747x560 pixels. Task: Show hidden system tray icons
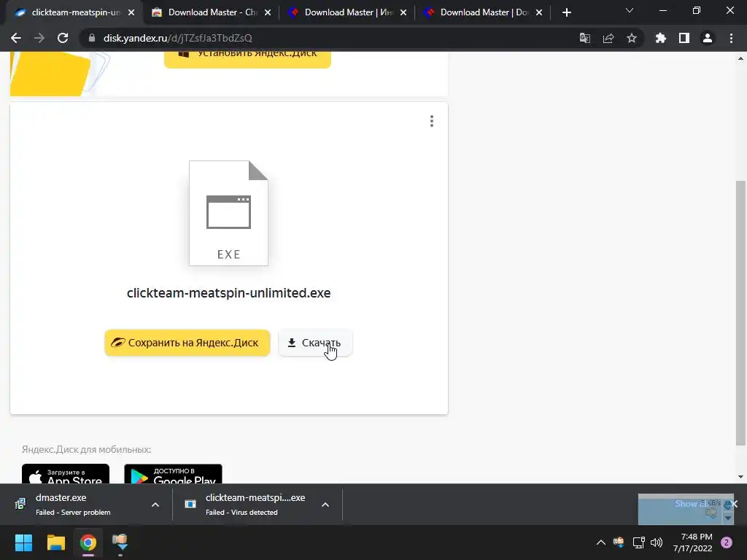tap(601, 542)
